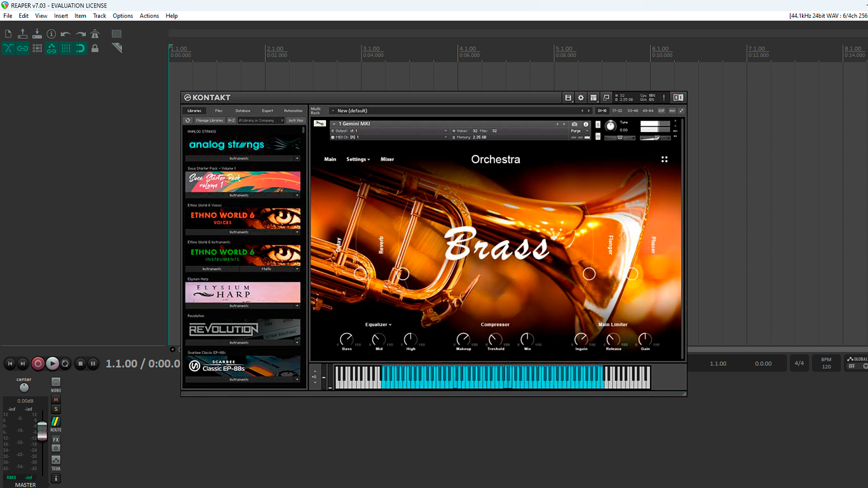Toggle transport repeat loop button
This screenshot has width=868, height=488.
tap(65, 363)
